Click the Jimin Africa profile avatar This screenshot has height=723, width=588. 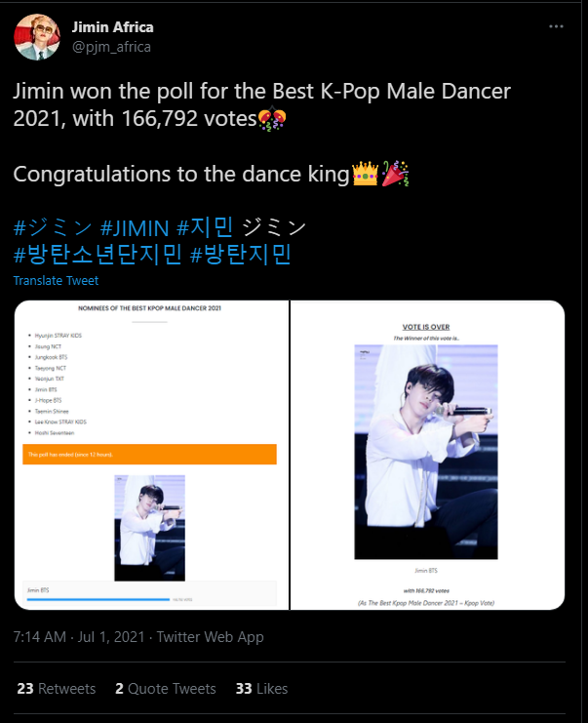point(37,37)
